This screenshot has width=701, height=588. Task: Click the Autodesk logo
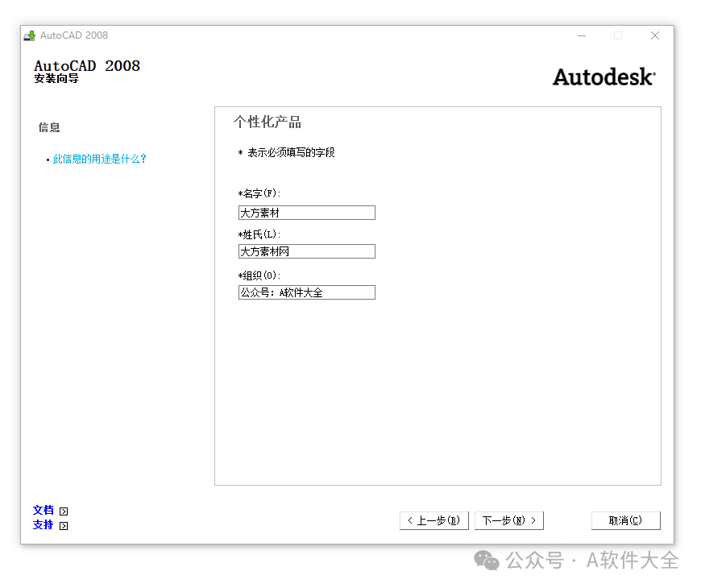(x=604, y=77)
